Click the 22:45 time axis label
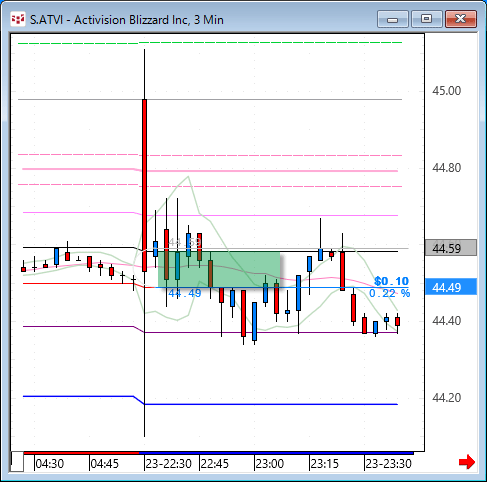Viewport: 487px width, 482px height. (215, 464)
